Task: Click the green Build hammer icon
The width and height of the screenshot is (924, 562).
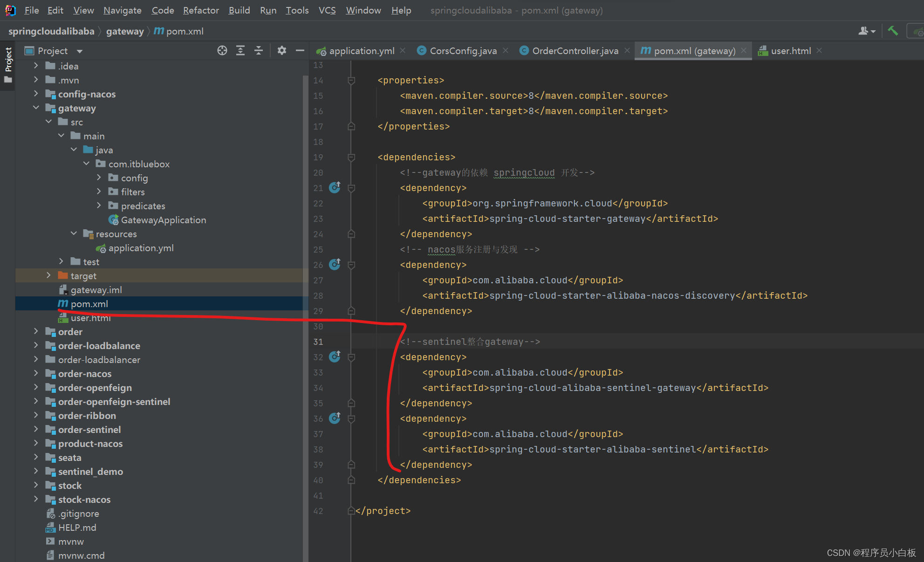Action: (893, 31)
